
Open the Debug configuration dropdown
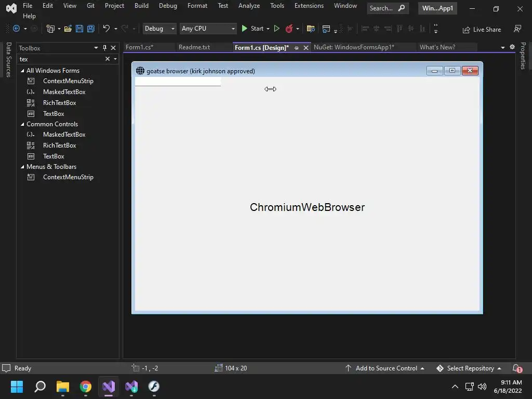(159, 29)
